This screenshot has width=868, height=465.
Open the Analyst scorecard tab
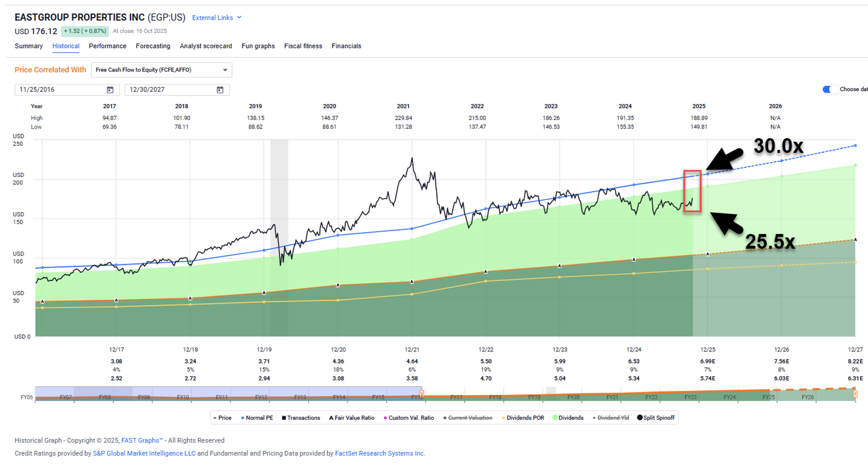coord(206,46)
